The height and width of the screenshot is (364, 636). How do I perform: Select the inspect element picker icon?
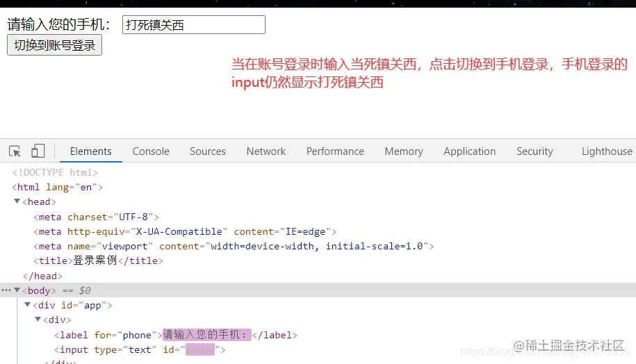(x=15, y=151)
